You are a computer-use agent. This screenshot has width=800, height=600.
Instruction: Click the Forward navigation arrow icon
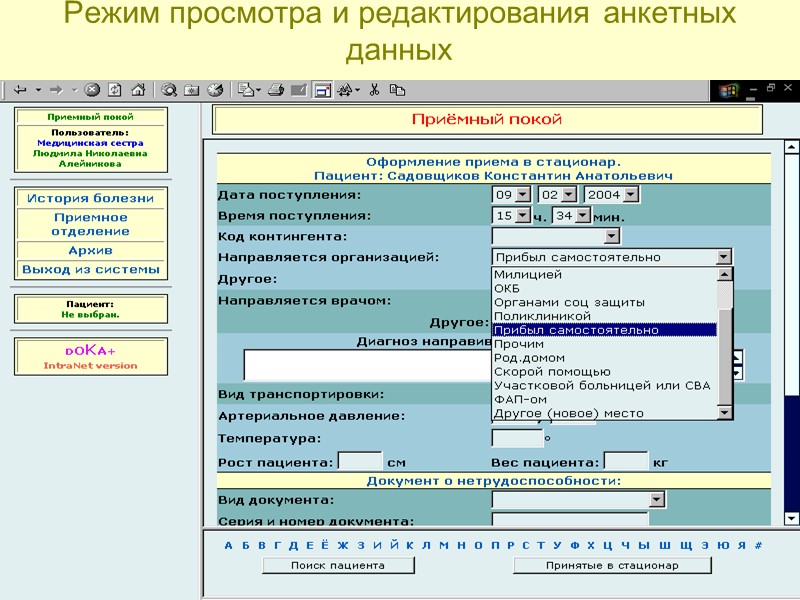pos(55,92)
